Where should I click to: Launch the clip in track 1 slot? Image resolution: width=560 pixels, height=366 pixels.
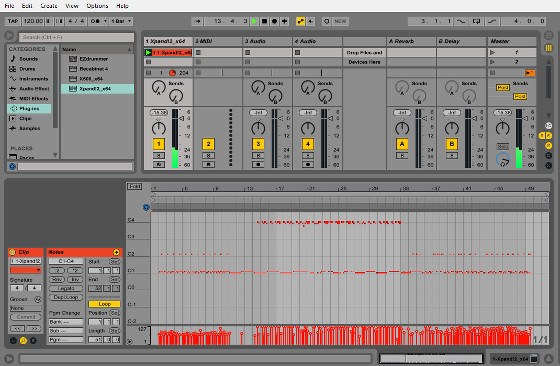coord(148,52)
